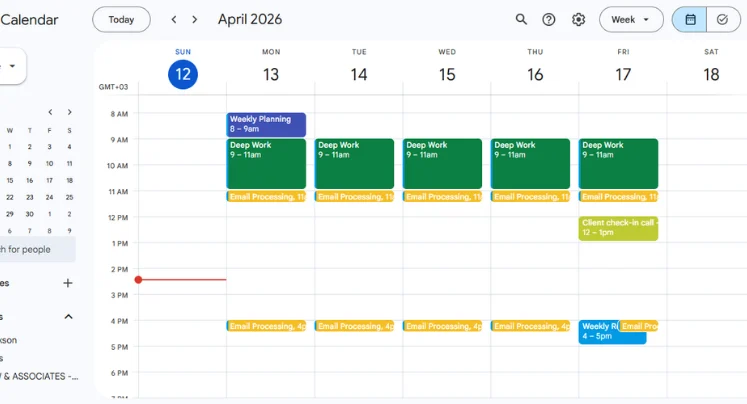
Task: Open Friday's 11am Email Processing event
Action: (x=618, y=196)
